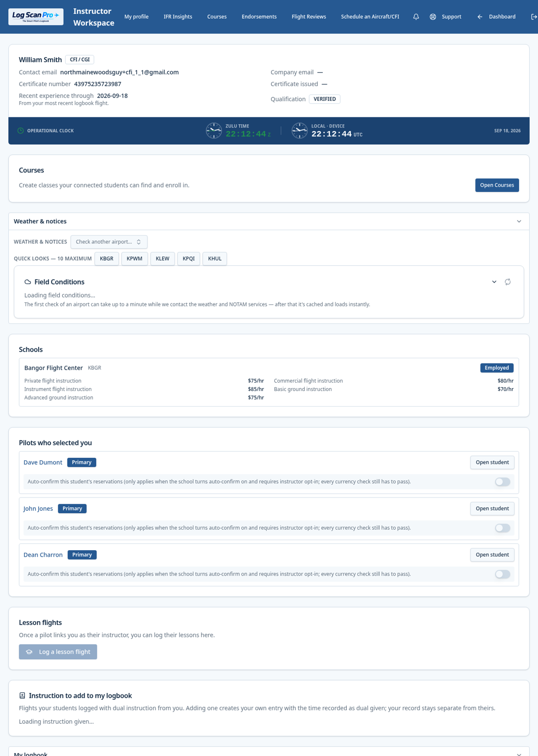Open the notifications bell
Viewport: 538px width, 756px height.
416,17
